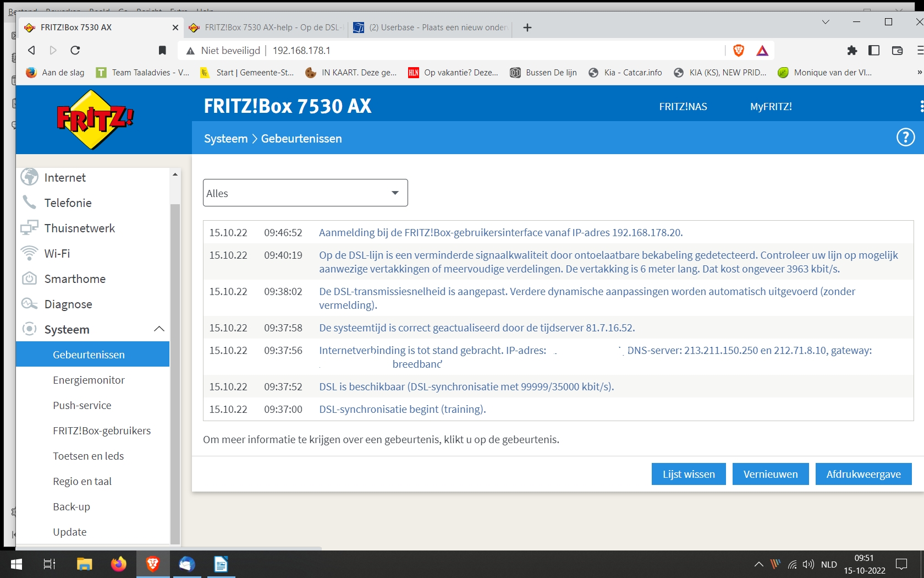Open Brave Shields lion icon
The image size is (924, 578).
(x=739, y=51)
